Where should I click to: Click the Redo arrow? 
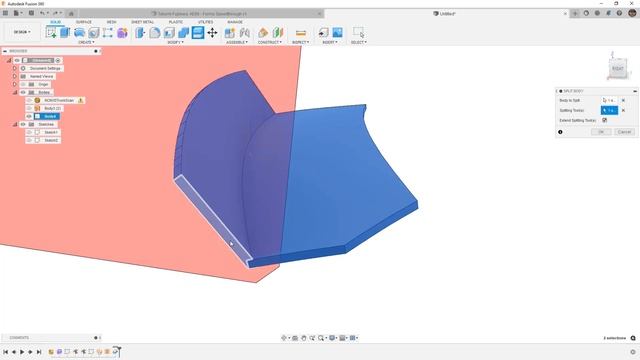pyautogui.click(x=56, y=13)
